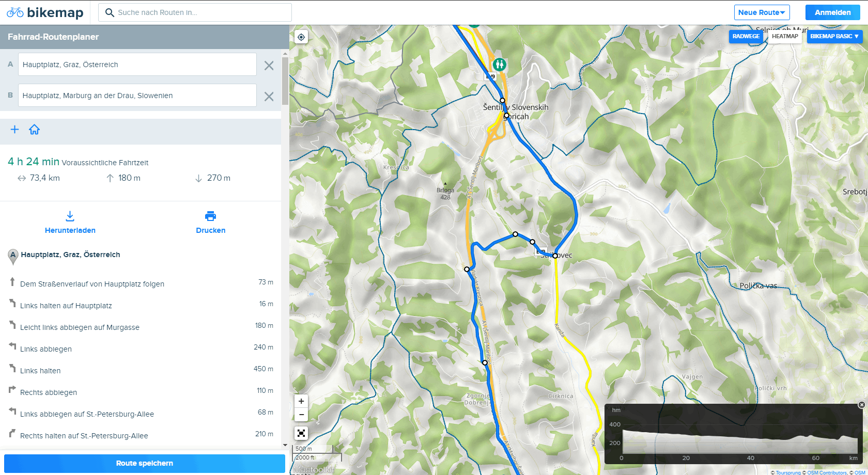Zoom in on the map

coord(301,401)
